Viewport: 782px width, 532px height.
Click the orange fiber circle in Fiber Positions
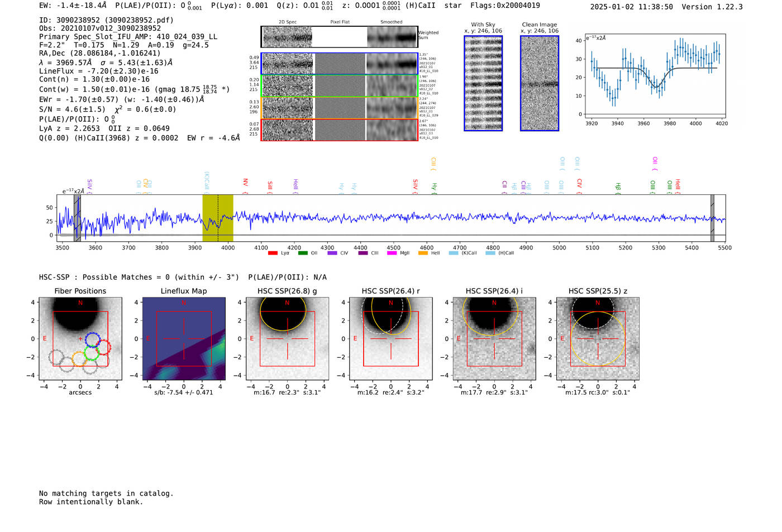pos(79,359)
